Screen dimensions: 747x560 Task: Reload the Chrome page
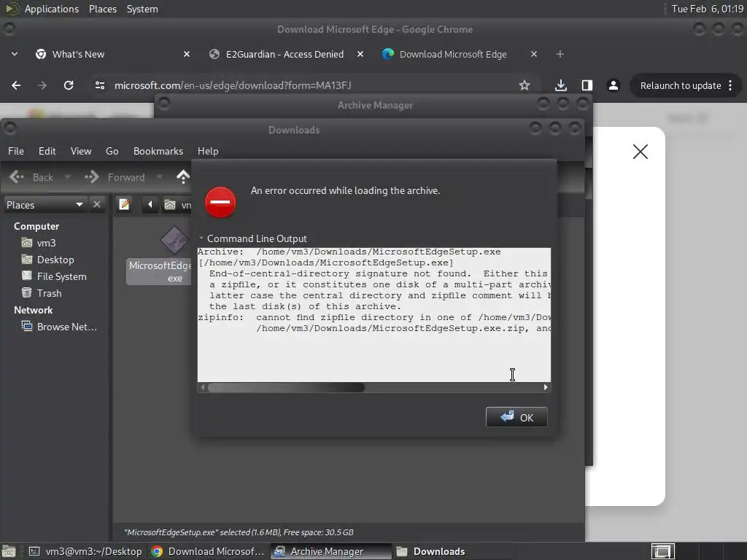(x=69, y=85)
